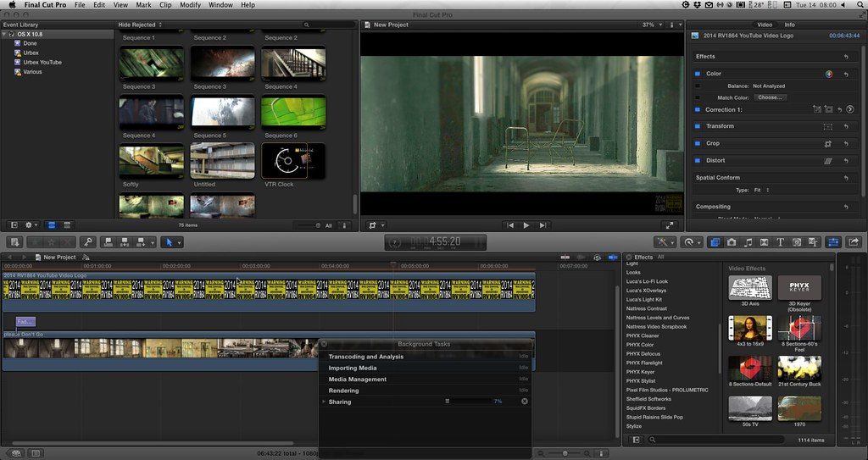Toggle the Inspector toolbar icon
The height and width of the screenshot is (460, 868).
tap(833, 242)
